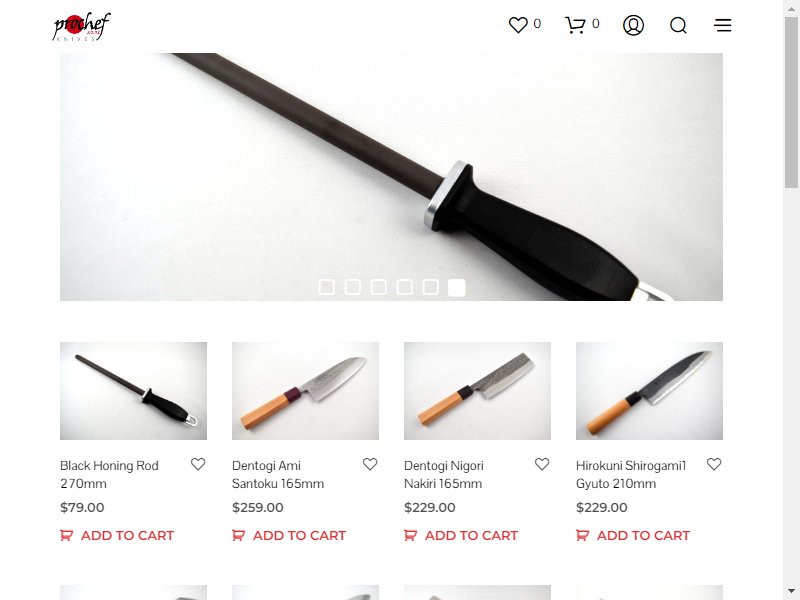Click the vertical page scrollbar thumb

(791, 102)
